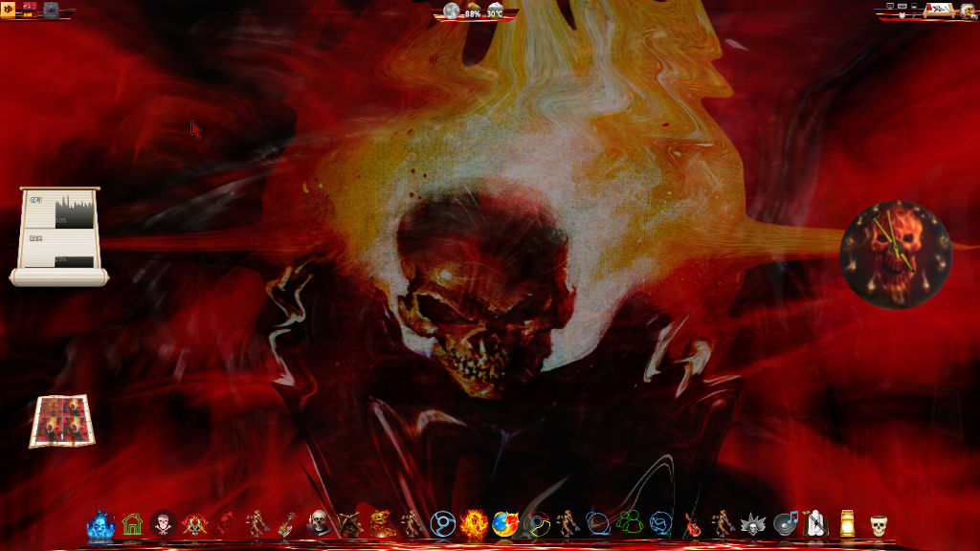Launch the skull and crossbones round icon
Screen dimensions: 980x551
(163, 524)
